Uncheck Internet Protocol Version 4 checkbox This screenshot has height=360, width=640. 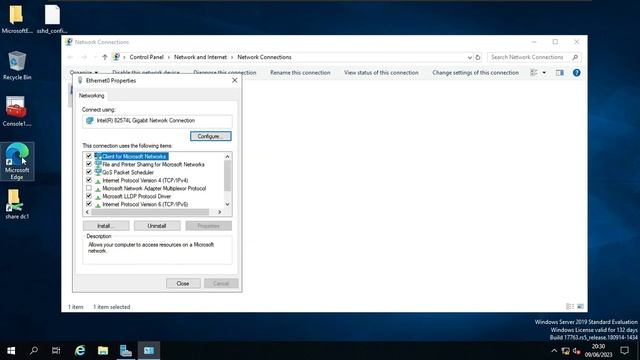89,180
